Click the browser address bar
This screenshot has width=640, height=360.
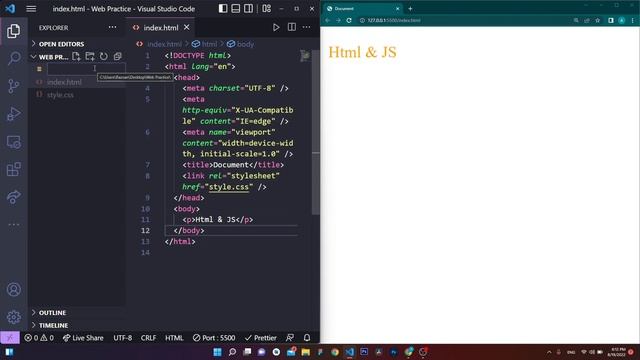pos(465,20)
